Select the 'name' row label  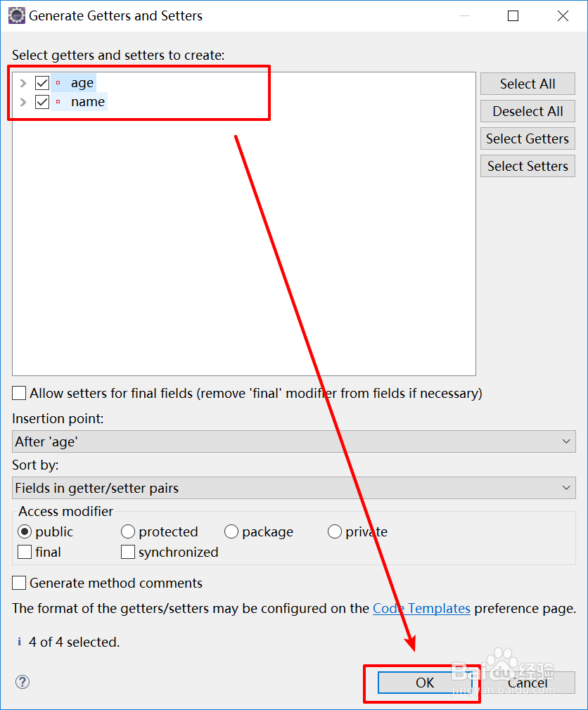(88, 102)
